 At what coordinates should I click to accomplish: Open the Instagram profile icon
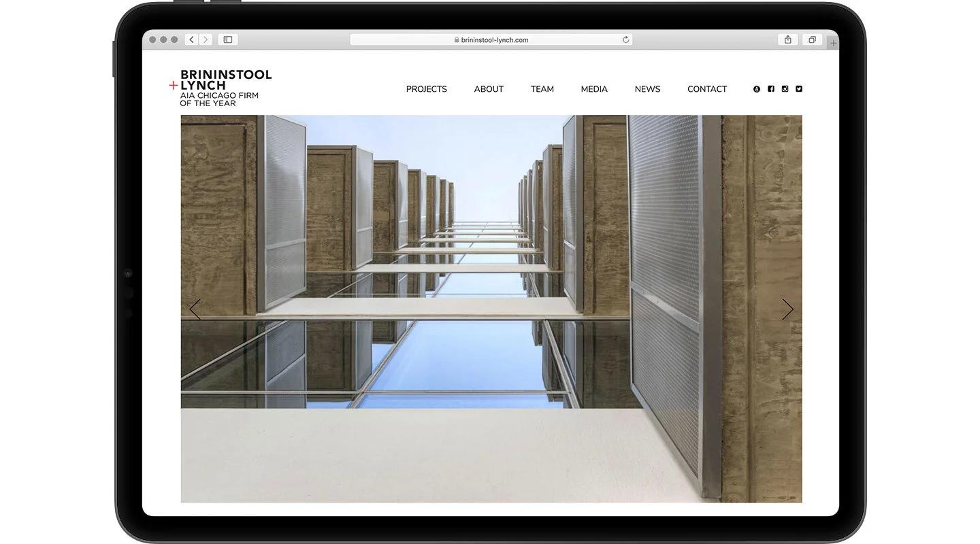(x=785, y=89)
